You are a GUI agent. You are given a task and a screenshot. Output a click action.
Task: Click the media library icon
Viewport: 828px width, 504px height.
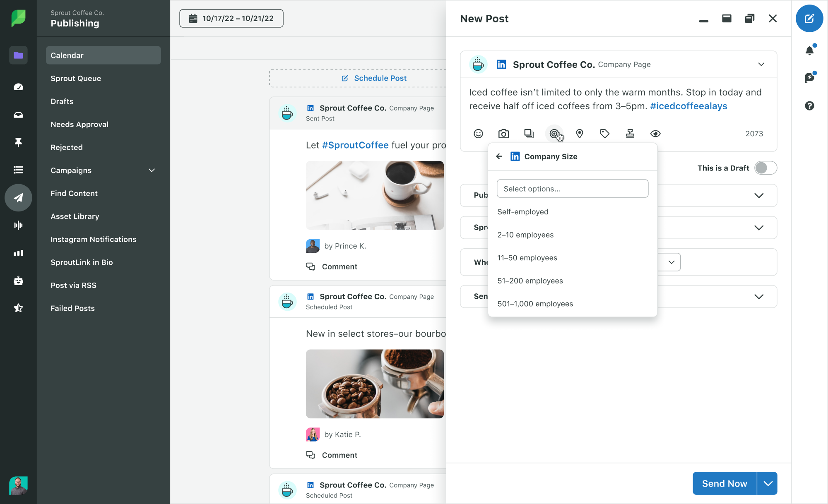coord(530,134)
